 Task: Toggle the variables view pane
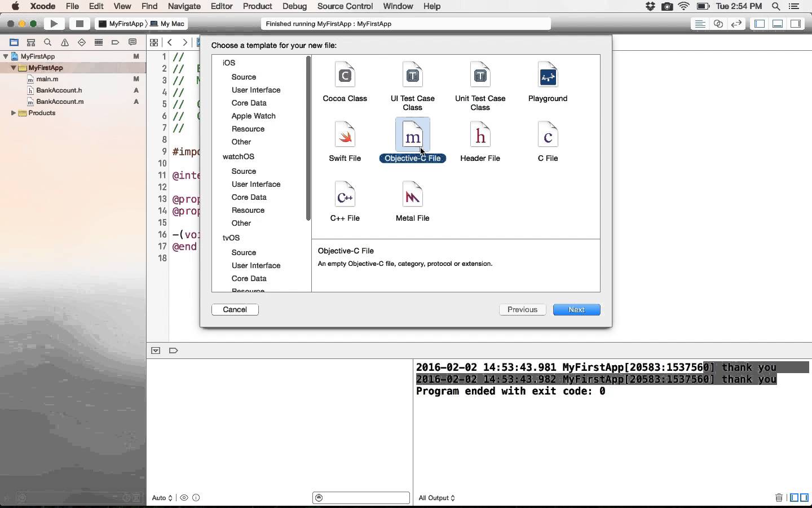pyautogui.click(x=794, y=497)
